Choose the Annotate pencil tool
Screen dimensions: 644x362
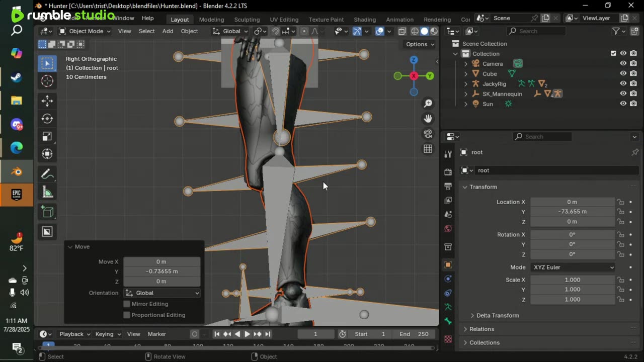[x=47, y=174]
